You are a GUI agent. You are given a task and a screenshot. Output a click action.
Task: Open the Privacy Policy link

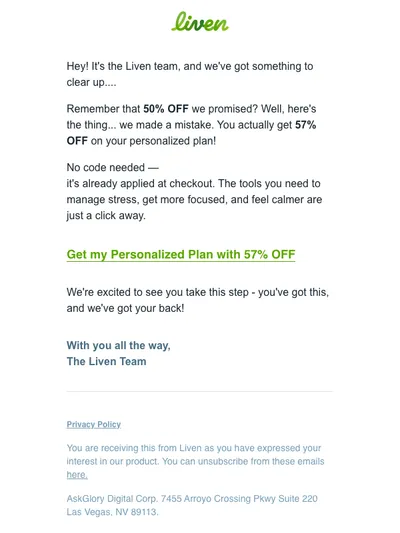pos(94,425)
